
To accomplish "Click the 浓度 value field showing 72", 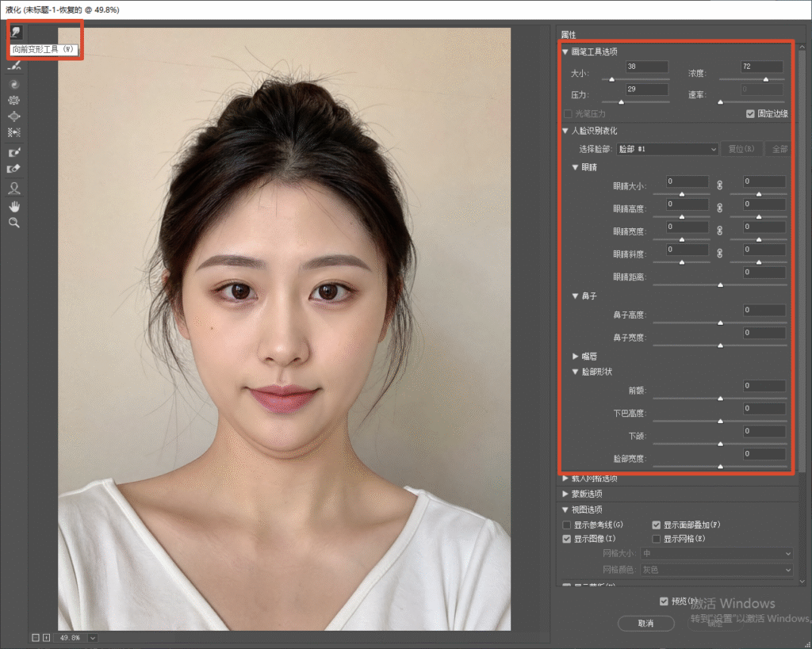I will point(762,67).
